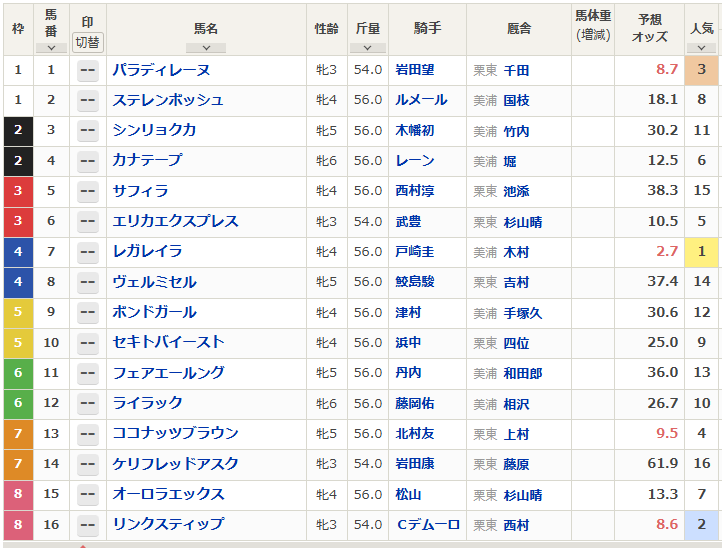Open horse page for レガレイラ
Image resolution: width=722 pixels, height=548 pixels.
147,252
